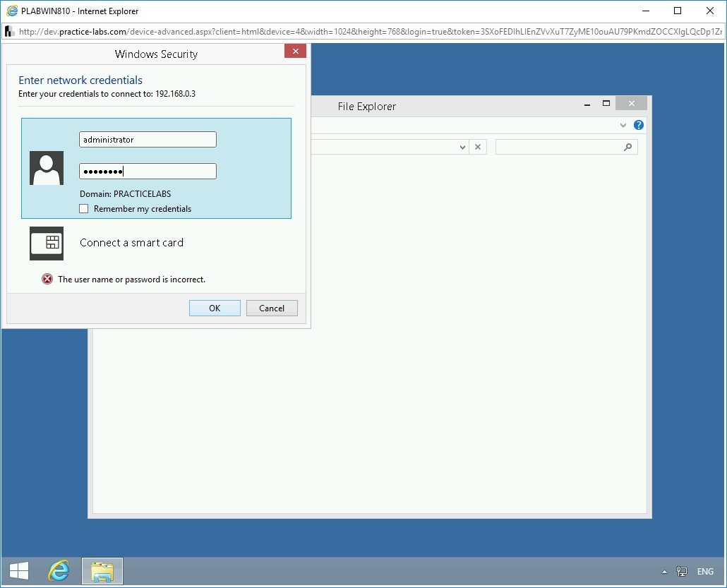Click the search magnifier in File Explorer

click(x=627, y=146)
